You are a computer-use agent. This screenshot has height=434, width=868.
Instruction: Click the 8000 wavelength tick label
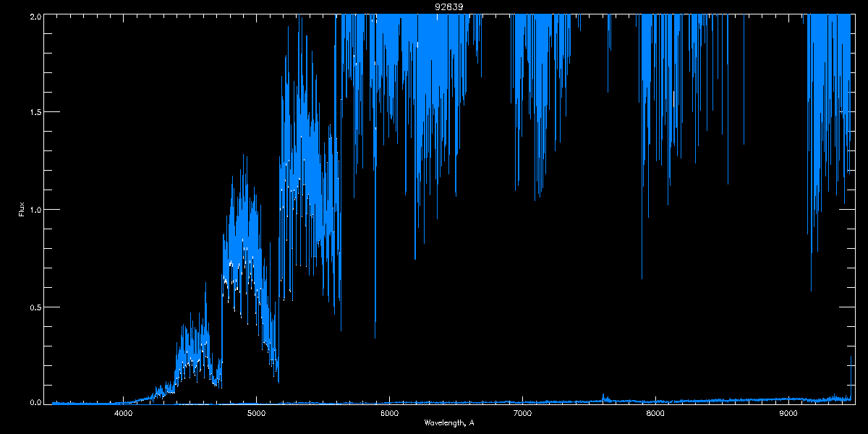point(655,414)
